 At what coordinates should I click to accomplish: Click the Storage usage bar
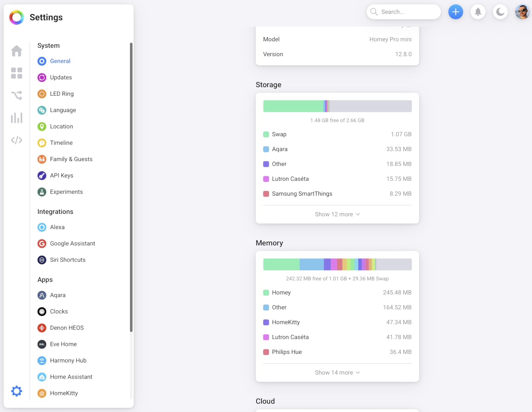click(x=337, y=106)
